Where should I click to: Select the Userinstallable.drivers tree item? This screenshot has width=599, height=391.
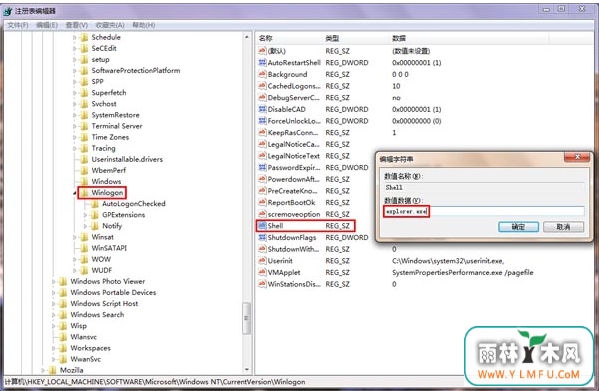[x=127, y=159]
